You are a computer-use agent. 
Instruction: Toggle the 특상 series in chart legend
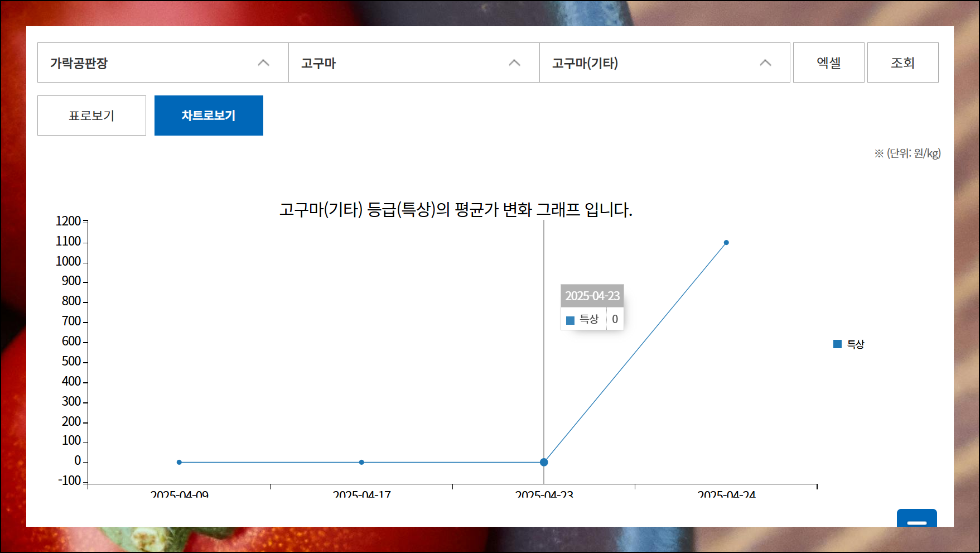(849, 344)
